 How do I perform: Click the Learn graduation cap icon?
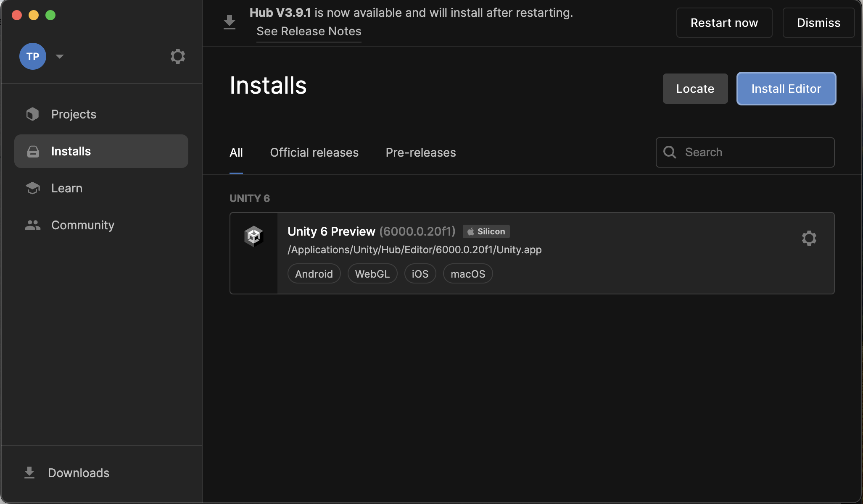[x=33, y=188]
